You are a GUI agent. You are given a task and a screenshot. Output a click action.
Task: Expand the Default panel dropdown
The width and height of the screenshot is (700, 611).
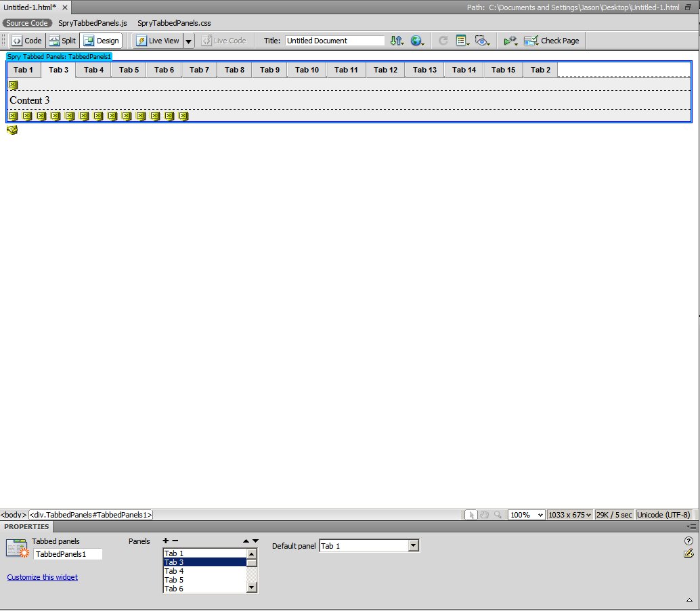[414, 546]
